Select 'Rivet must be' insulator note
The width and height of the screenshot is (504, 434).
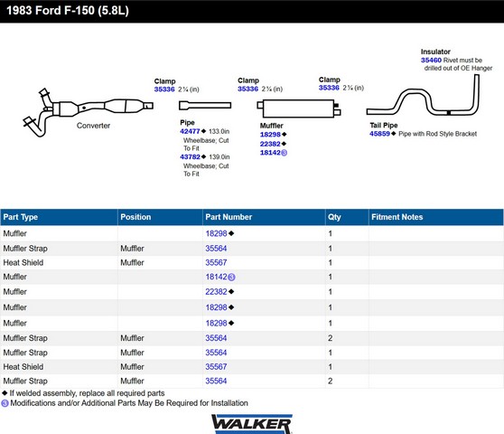[462, 61]
